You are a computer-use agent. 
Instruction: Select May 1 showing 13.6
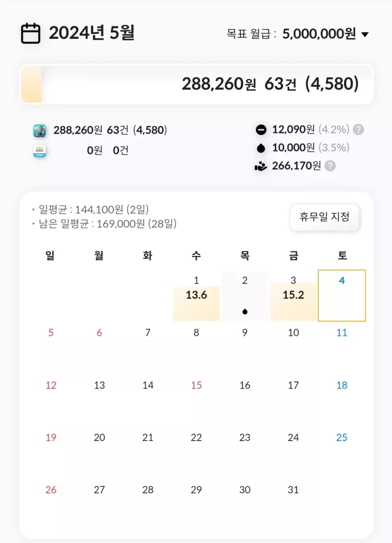[196, 296]
